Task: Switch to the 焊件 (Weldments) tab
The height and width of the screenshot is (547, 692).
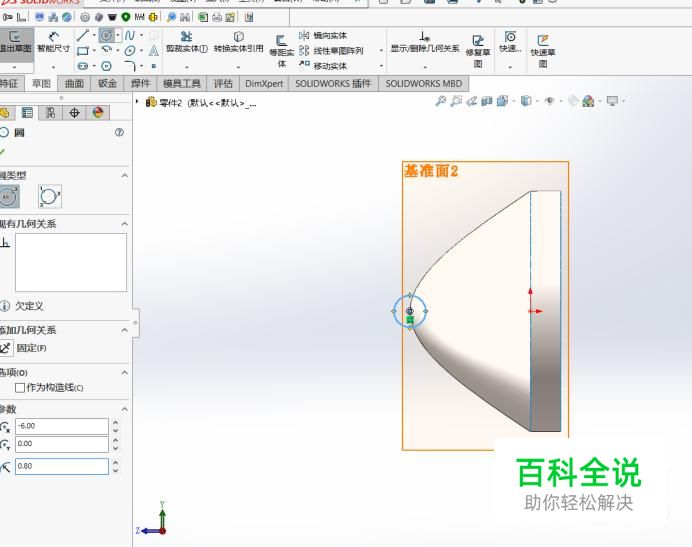Action: tap(140, 83)
